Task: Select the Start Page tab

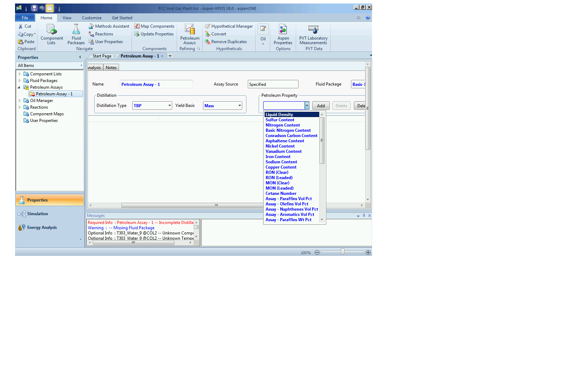Action: pos(102,56)
